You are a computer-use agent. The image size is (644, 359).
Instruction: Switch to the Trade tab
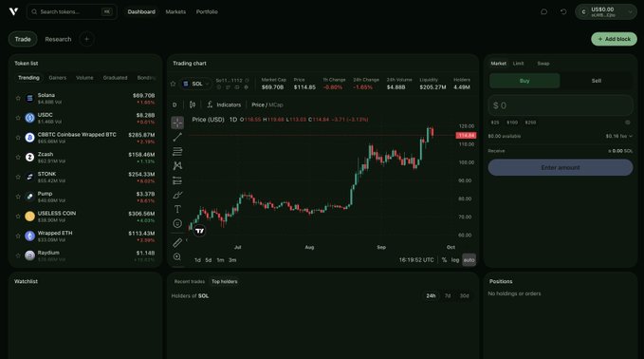tap(23, 39)
